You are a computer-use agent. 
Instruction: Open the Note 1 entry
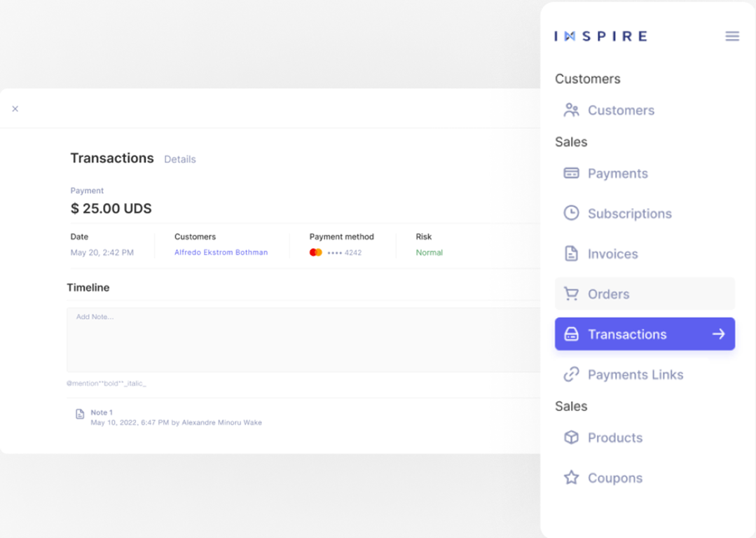[x=169, y=418]
